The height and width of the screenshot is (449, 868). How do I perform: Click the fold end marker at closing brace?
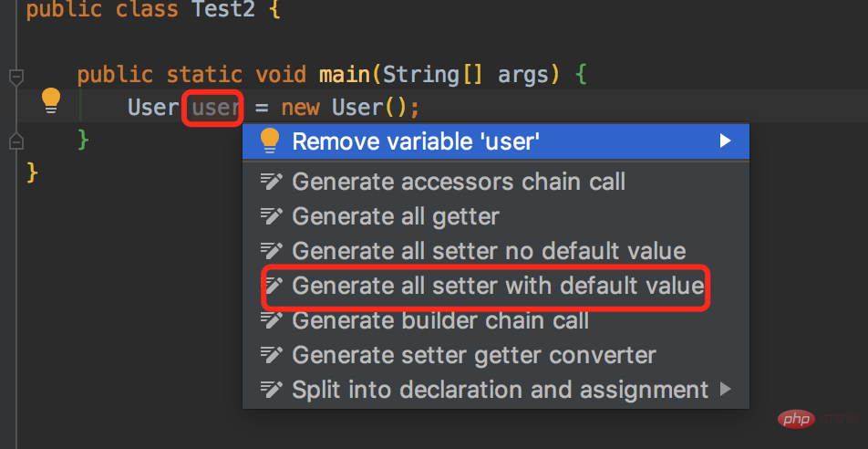click(x=15, y=141)
